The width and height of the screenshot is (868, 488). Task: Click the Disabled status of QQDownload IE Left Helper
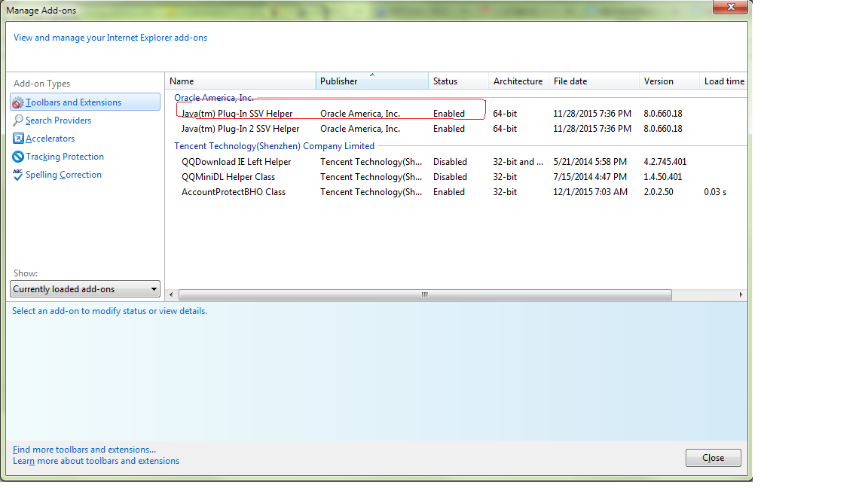click(x=450, y=162)
